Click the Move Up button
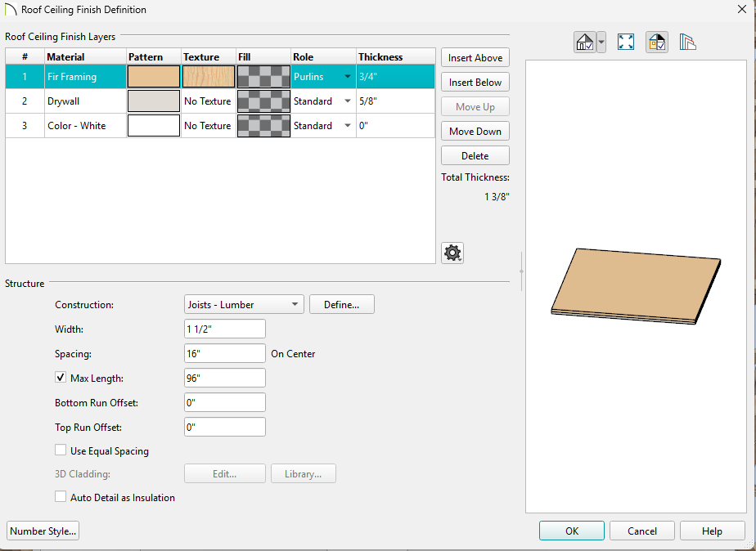The height and width of the screenshot is (551, 756). (475, 107)
